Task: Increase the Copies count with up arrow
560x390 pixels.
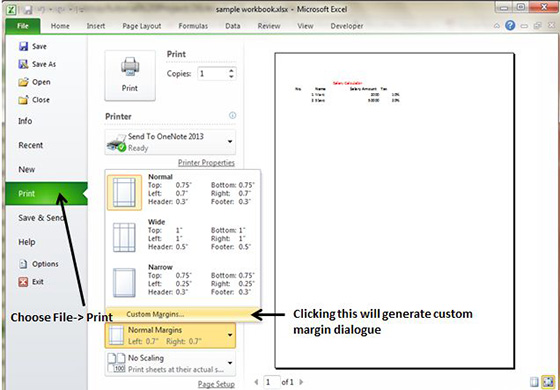Action: click(x=231, y=71)
